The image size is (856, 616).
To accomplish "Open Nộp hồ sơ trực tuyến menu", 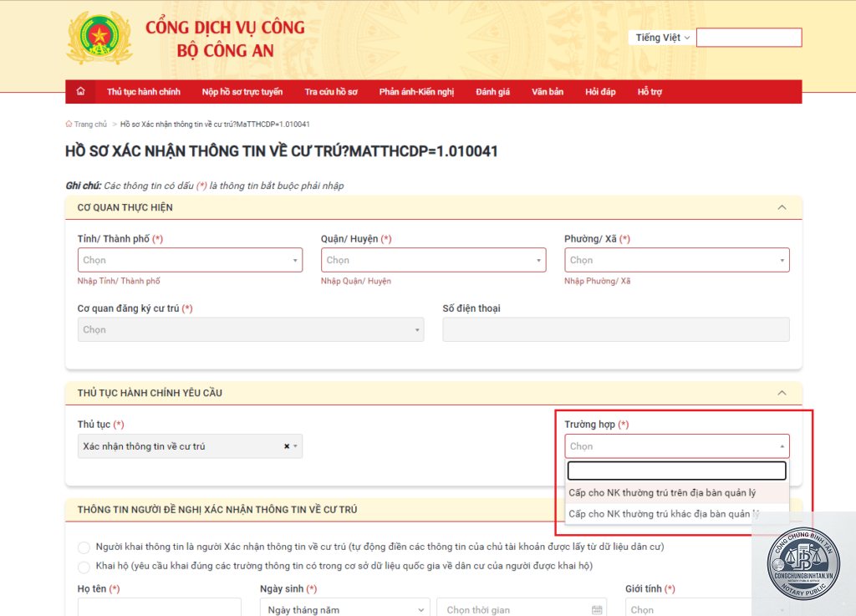I will pyautogui.click(x=242, y=92).
